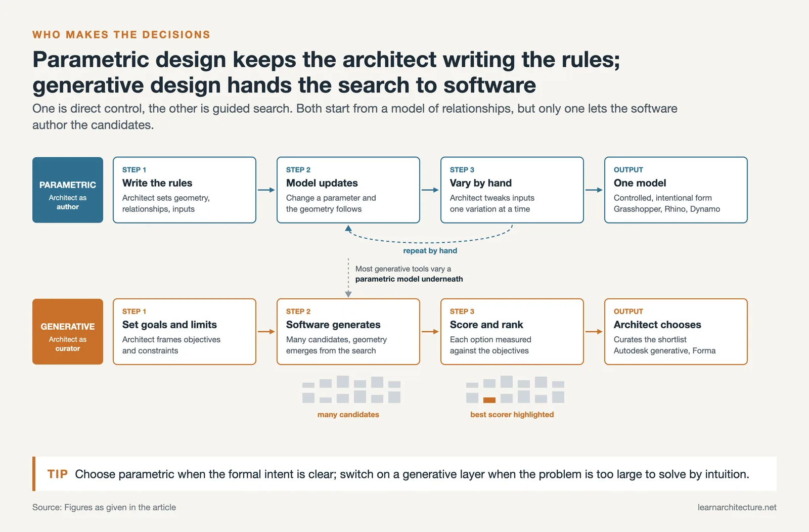
Task: Click the "WHO MAKES THE DECISIONS" kicker text
Action: click(121, 35)
